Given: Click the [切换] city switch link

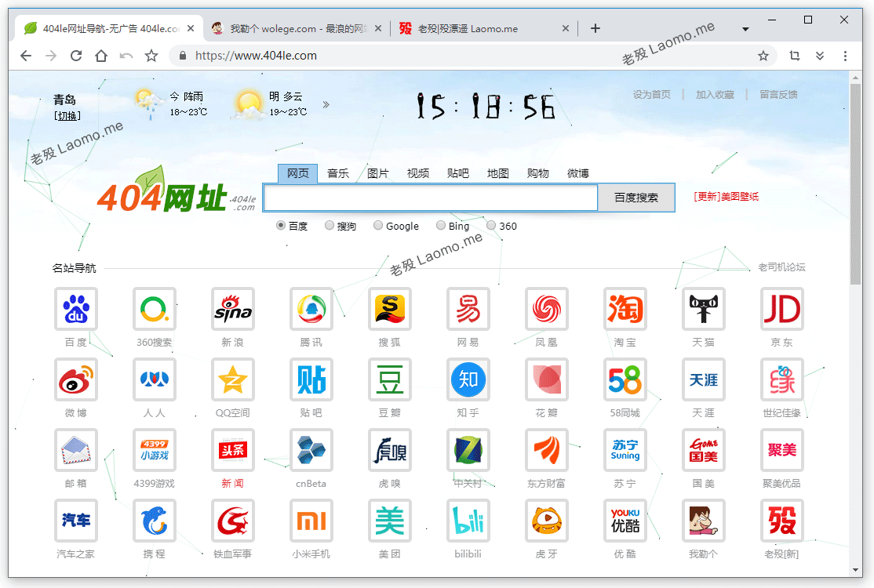Looking at the screenshot, I should 67,116.
